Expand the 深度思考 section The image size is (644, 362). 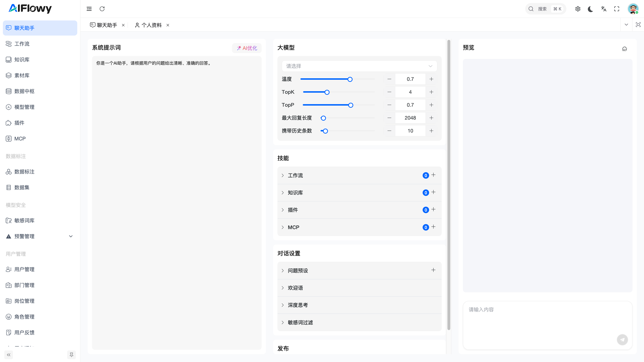click(x=298, y=305)
